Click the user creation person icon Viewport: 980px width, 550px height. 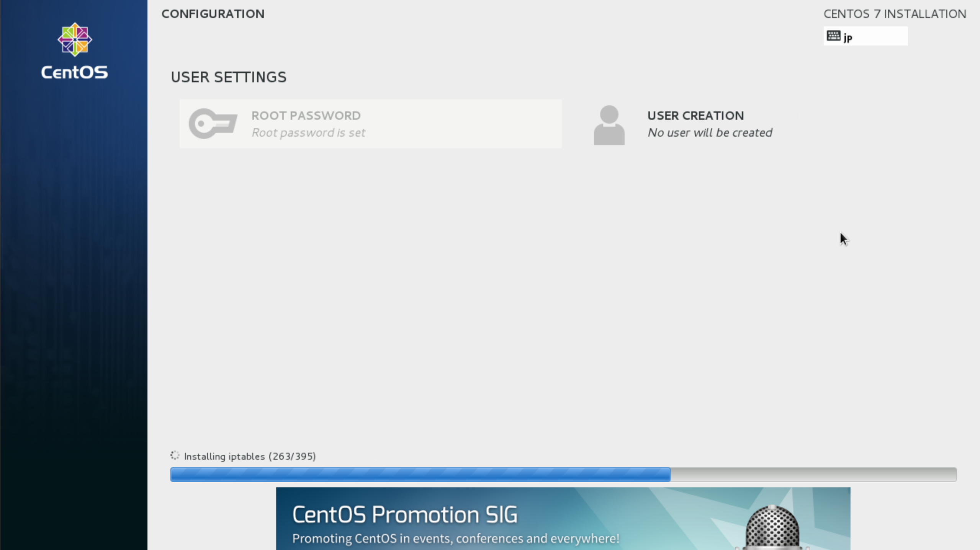tap(609, 125)
